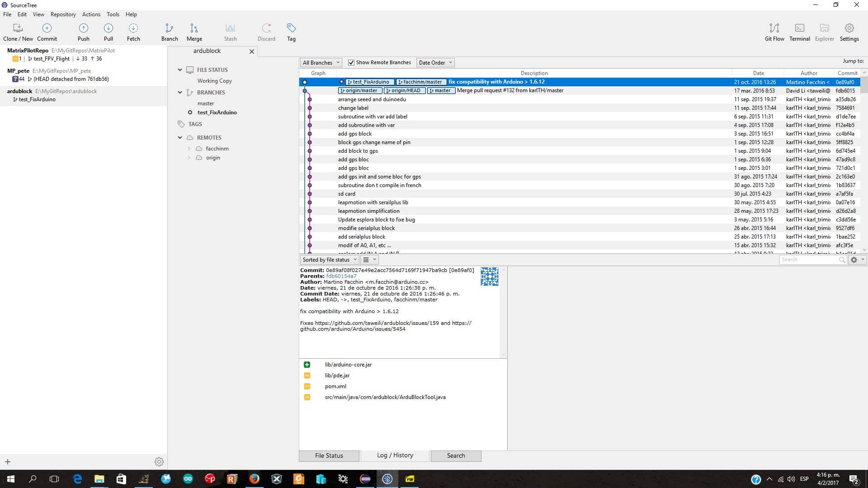868x488 pixels.
Task: Fetch from remotes using Fetch icon
Action: click(x=133, y=32)
